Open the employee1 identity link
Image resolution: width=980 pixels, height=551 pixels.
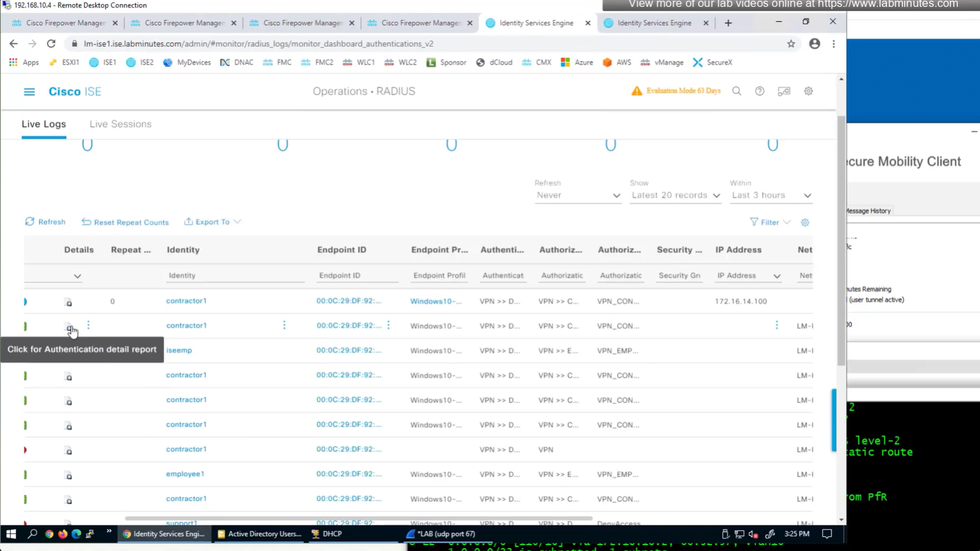coord(185,474)
